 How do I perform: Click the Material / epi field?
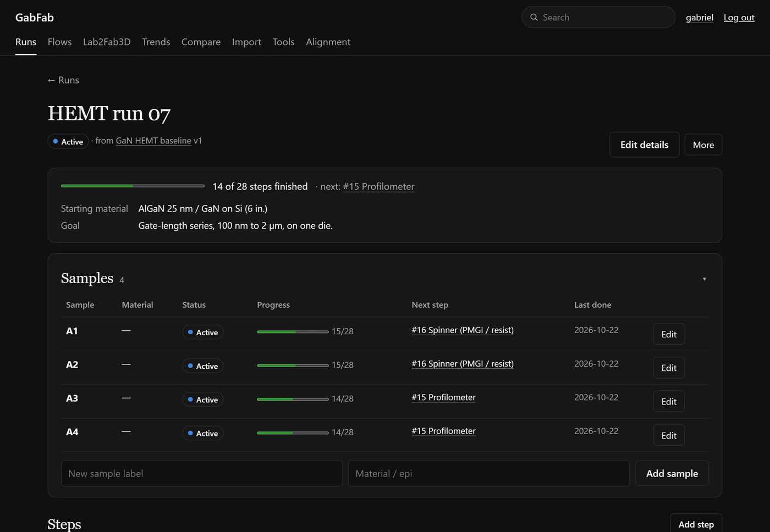[489, 473]
